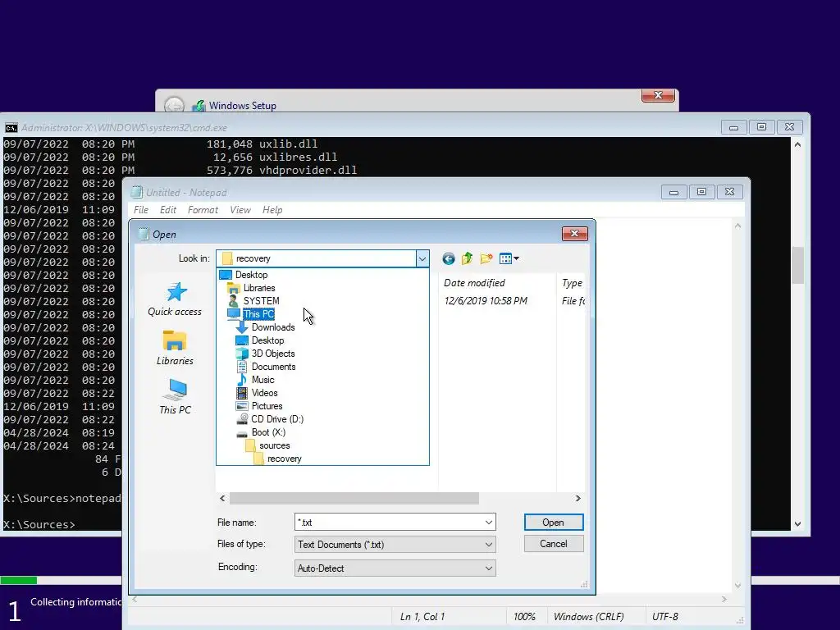
Task: Choose sources folder in the Look in list
Action: point(274,445)
